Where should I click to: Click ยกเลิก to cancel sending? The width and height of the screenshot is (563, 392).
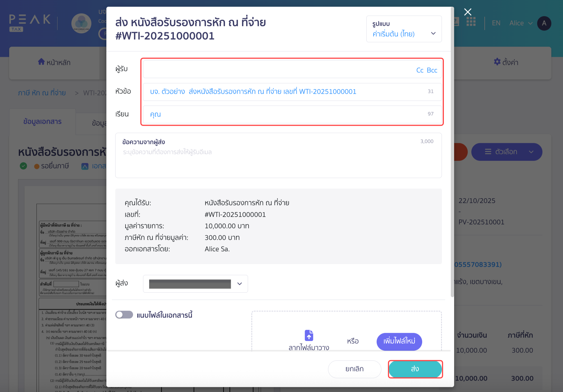click(x=354, y=369)
